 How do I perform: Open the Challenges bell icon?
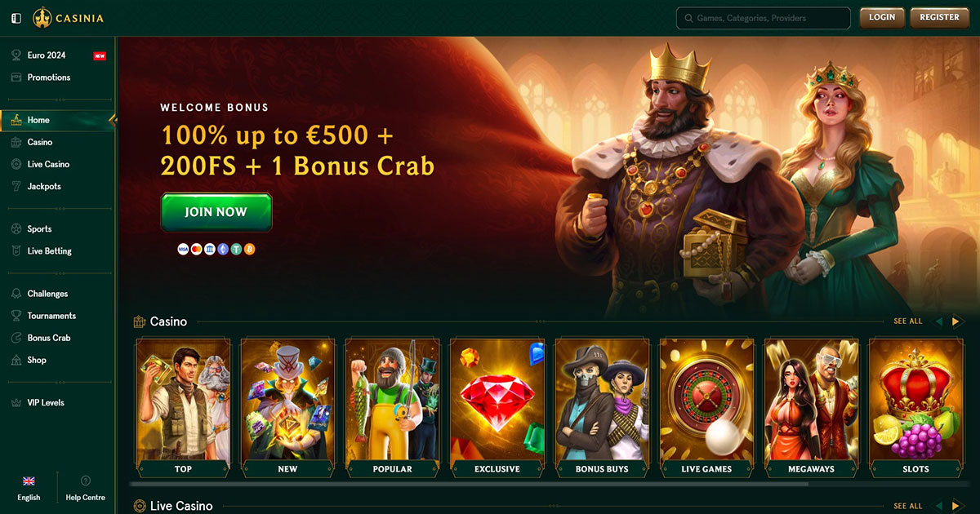[16, 294]
